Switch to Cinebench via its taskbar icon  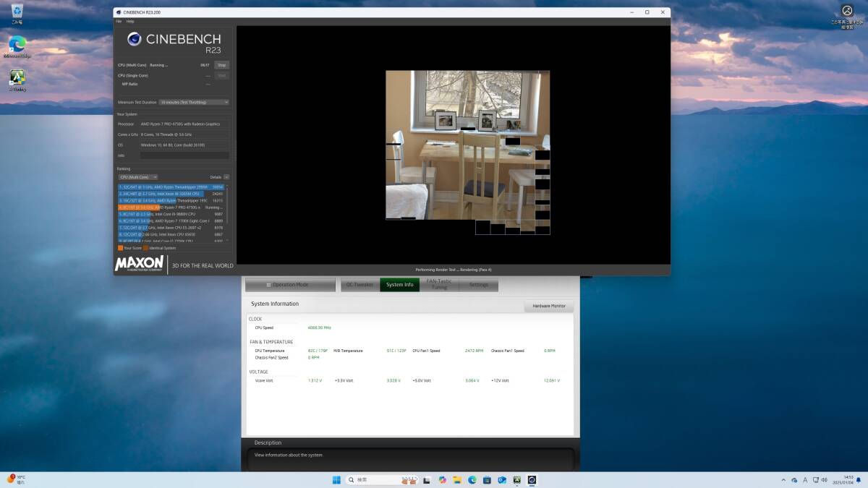click(532, 480)
